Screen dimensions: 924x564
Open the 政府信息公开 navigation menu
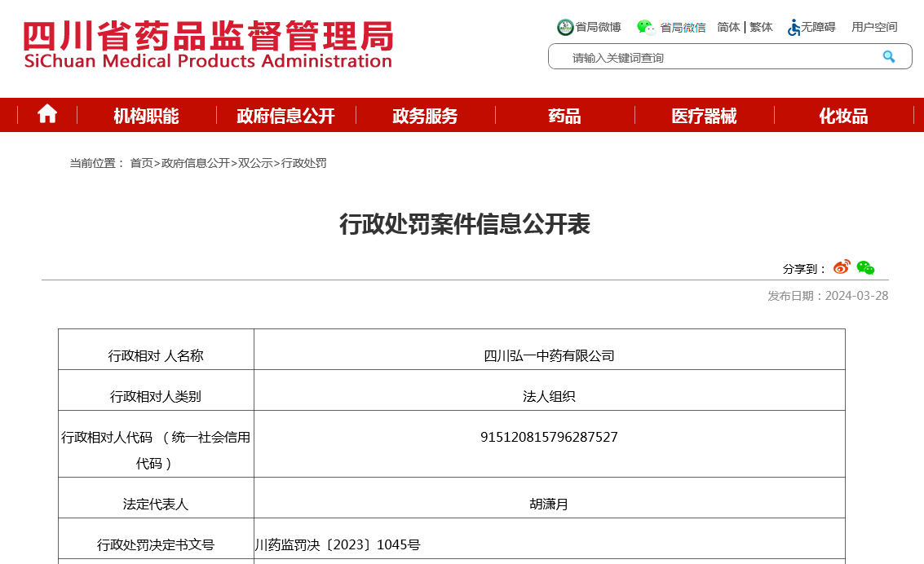285,116
